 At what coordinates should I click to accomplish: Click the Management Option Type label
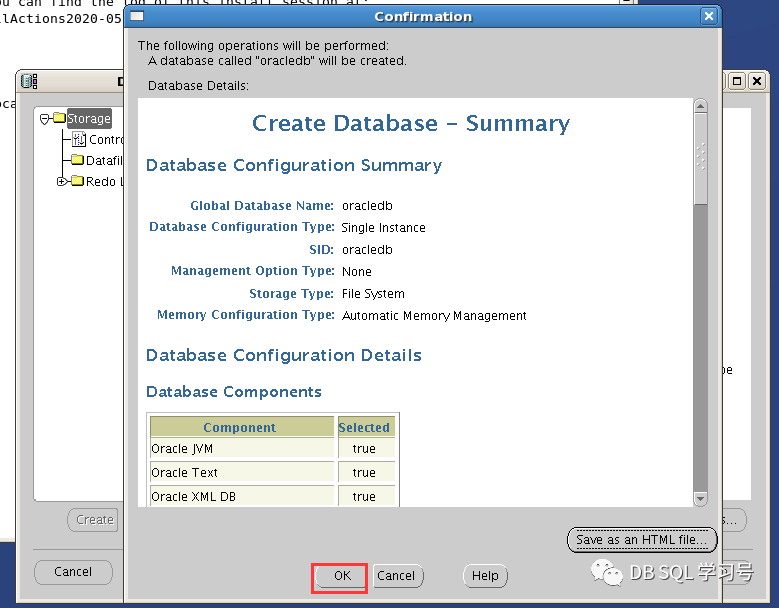pos(253,271)
